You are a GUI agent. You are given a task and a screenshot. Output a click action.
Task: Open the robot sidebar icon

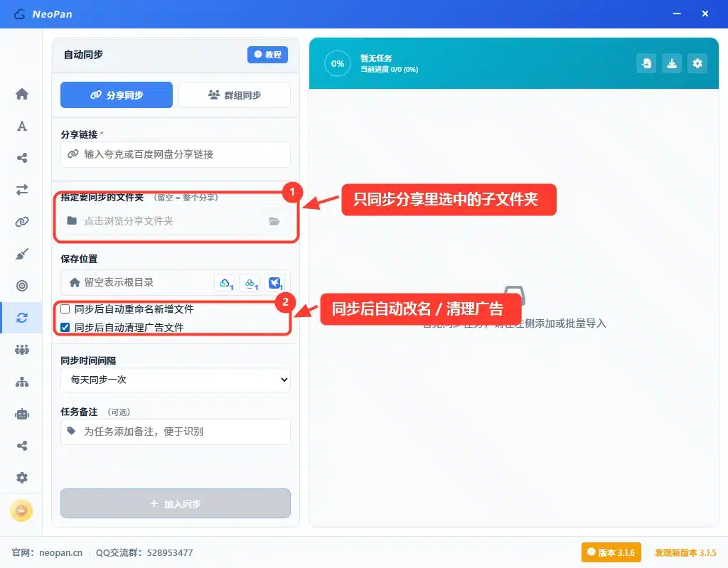tap(22, 414)
